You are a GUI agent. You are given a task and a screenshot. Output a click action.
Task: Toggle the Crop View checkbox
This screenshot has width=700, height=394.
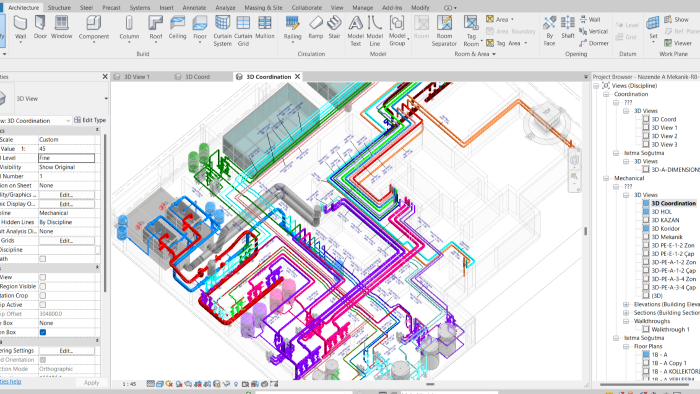43,277
